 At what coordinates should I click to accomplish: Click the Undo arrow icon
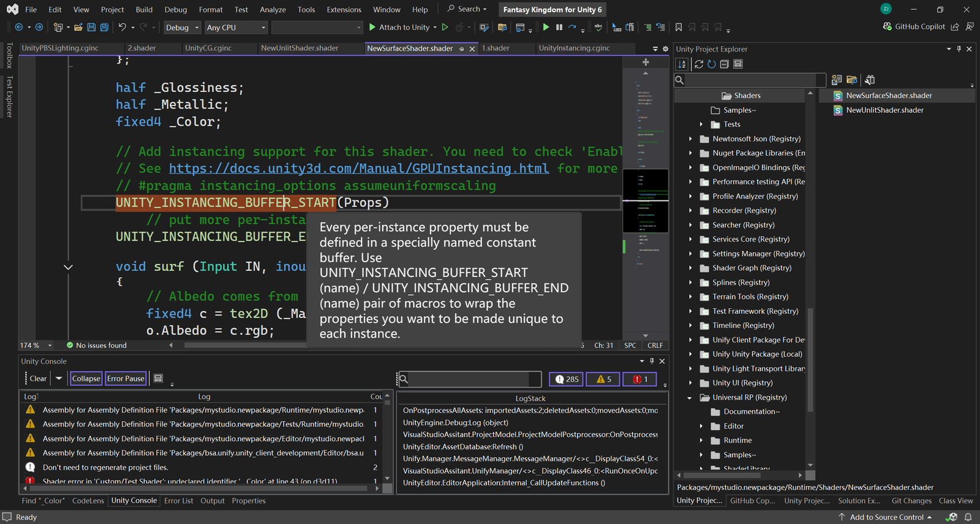(x=123, y=28)
